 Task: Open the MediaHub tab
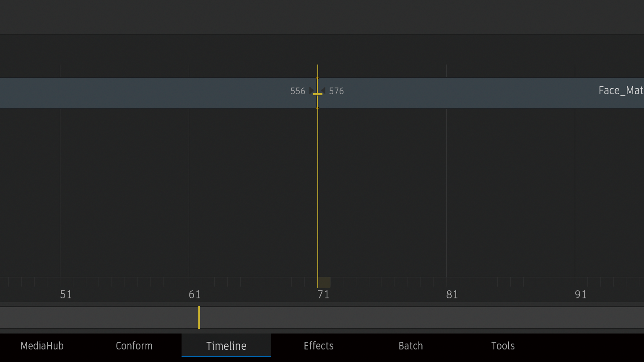click(42, 346)
